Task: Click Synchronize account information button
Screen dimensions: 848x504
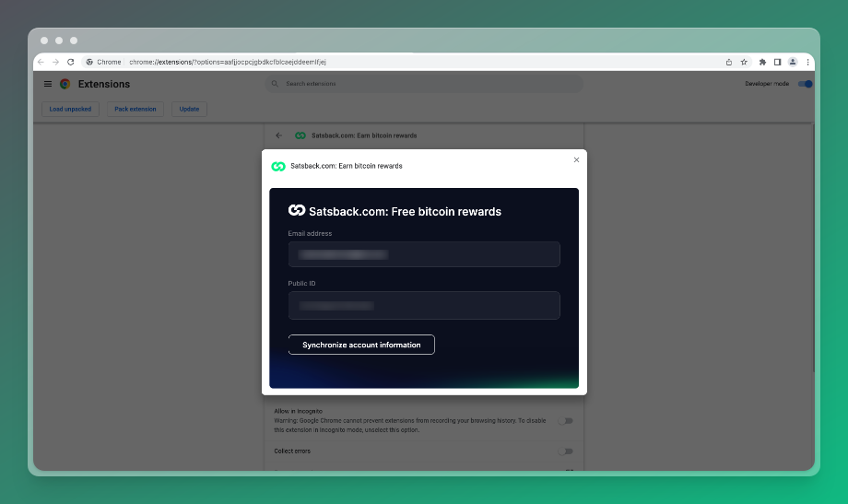Action: click(361, 345)
